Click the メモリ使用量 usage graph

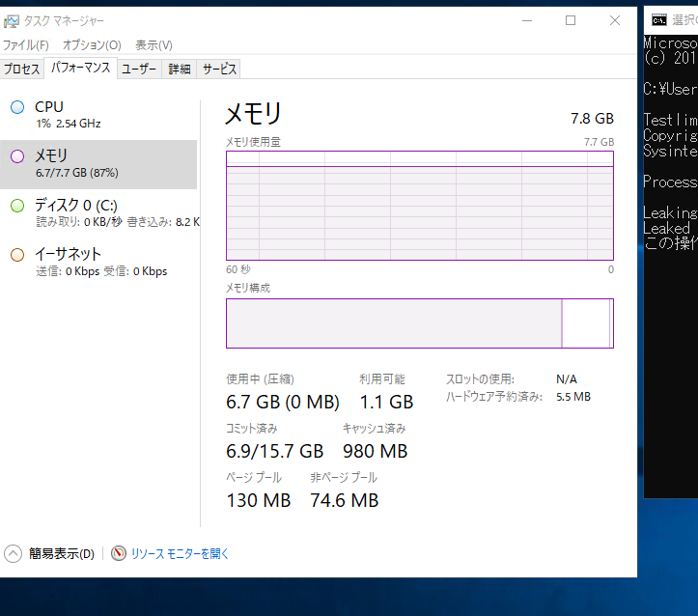click(420, 206)
